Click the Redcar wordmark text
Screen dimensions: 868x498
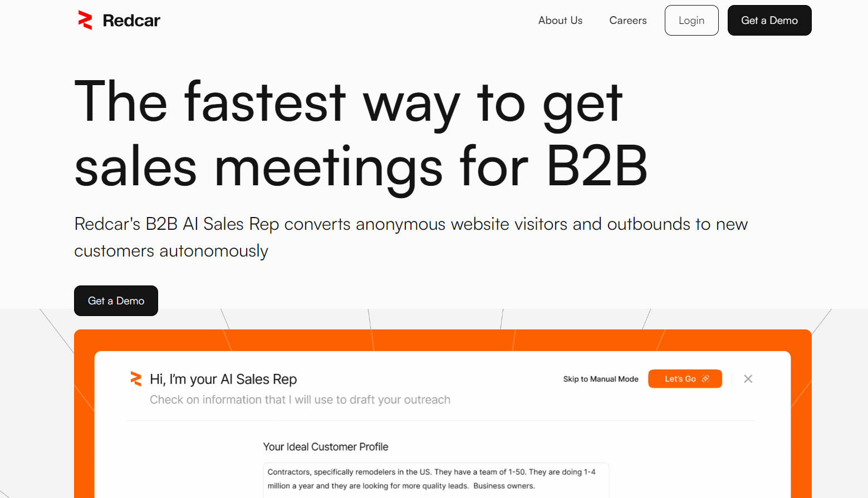[x=131, y=21]
